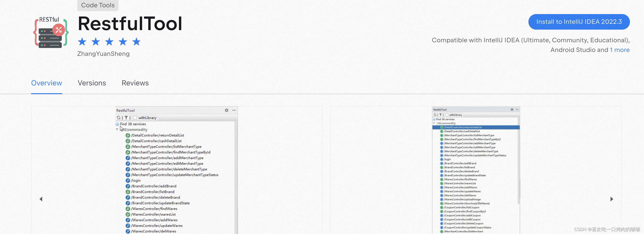
Task: Click the refresh icon in left RestfulTool panel
Action: point(119,117)
